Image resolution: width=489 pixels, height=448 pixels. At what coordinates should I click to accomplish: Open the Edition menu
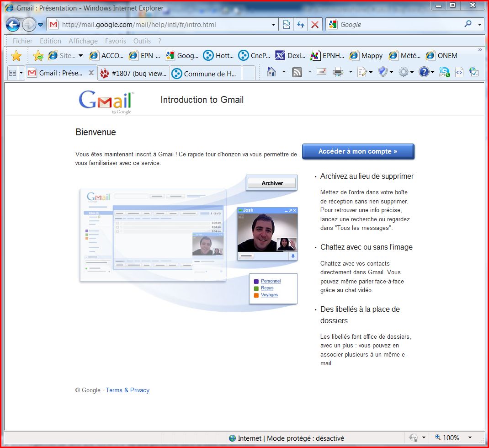tap(51, 41)
